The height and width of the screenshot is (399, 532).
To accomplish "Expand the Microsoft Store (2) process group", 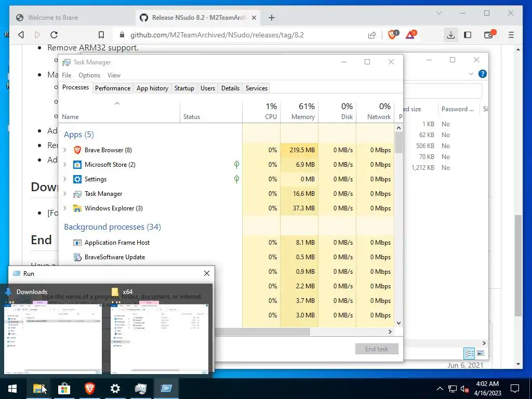I will (65, 165).
